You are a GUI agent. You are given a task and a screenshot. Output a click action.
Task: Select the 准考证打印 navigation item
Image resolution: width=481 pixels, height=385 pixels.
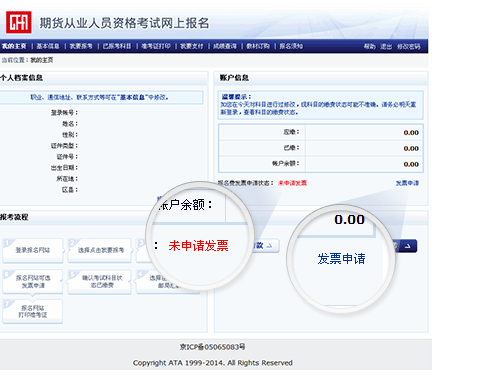point(156,46)
